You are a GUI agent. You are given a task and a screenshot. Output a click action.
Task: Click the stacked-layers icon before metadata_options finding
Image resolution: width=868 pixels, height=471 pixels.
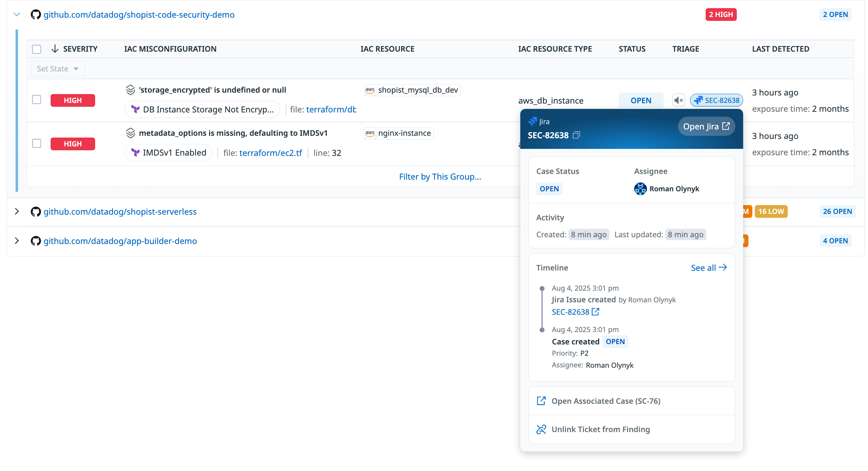pos(131,133)
